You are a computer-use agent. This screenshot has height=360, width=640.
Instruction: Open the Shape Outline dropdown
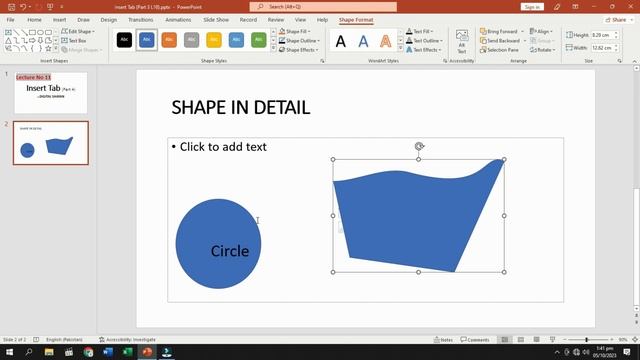(x=299, y=40)
